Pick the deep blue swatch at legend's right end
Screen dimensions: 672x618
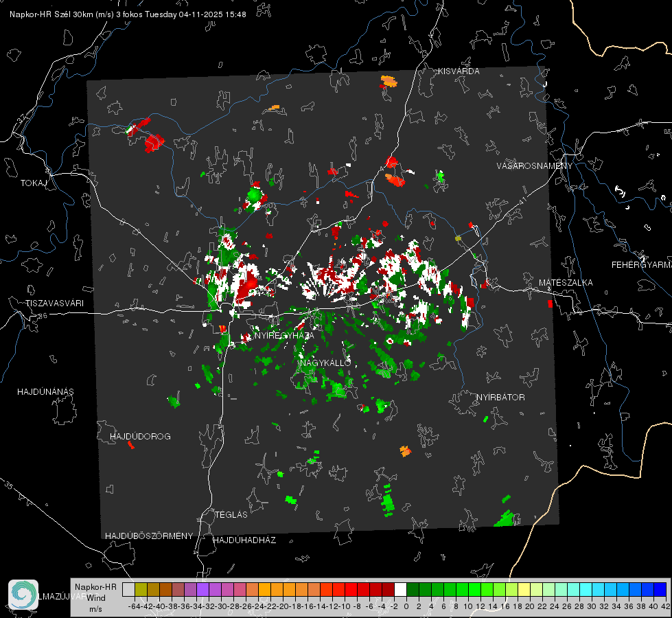[x=660, y=589]
